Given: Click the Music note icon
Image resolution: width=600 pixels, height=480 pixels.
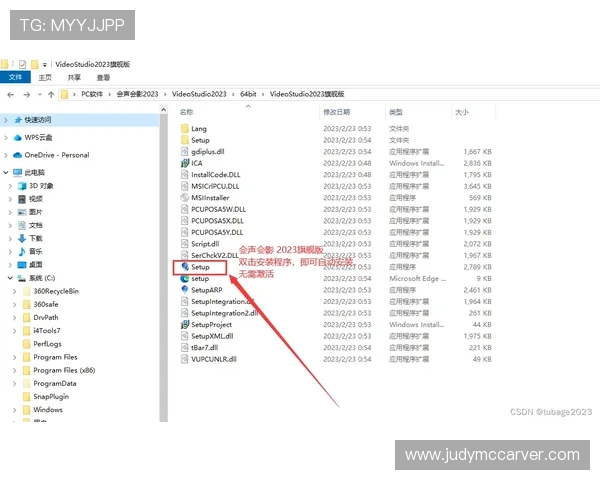Looking at the screenshot, I should point(22,251).
